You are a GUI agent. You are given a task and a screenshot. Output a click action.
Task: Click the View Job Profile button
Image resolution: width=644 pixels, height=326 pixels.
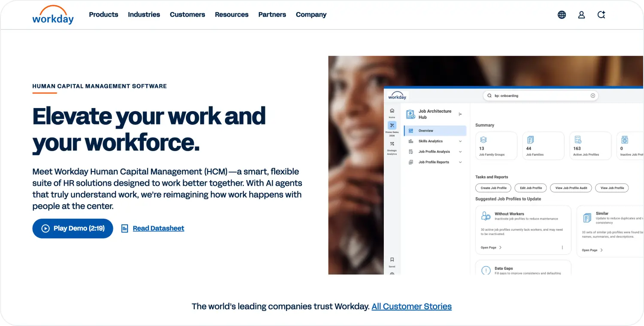612,188
